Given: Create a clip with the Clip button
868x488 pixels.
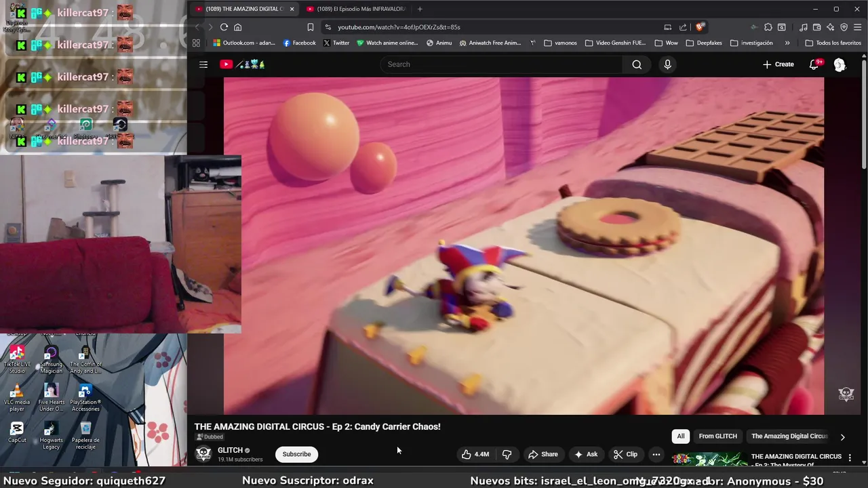Looking at the screenshot, I should [x=625, y=454].
